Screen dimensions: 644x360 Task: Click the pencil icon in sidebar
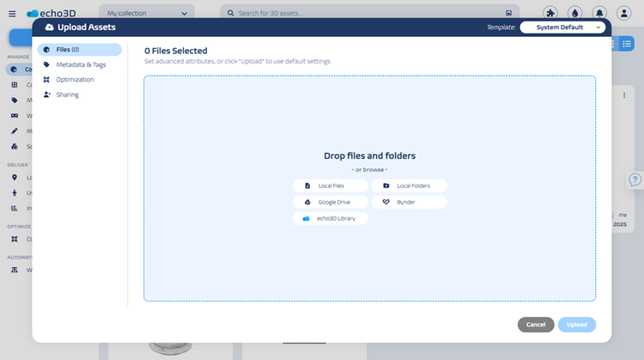point(15,131)
